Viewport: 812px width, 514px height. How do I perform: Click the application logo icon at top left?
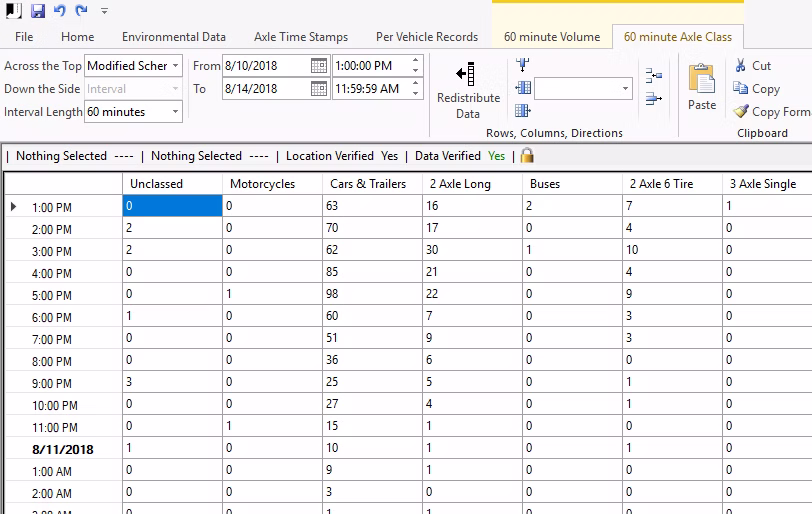tap(13, 10)
